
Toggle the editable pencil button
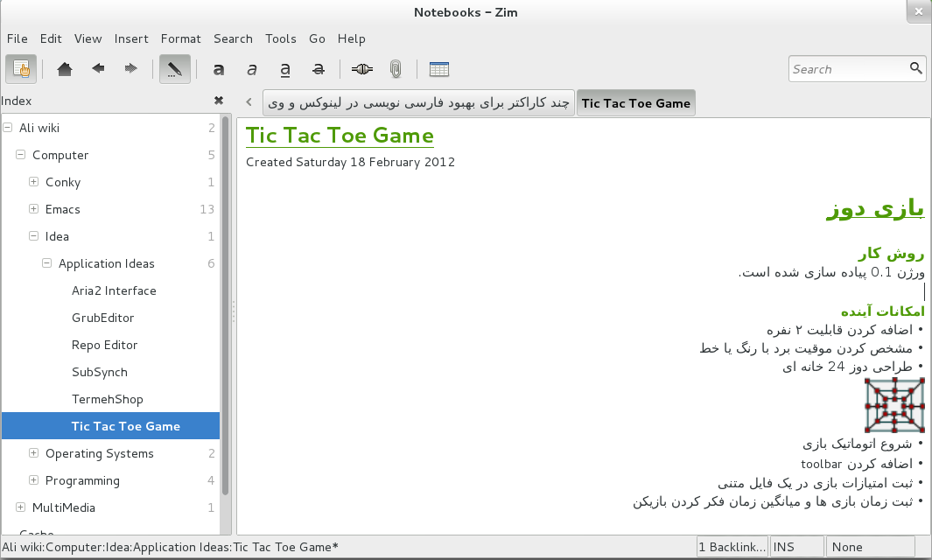pyautogui.click(x=174, y=69)
